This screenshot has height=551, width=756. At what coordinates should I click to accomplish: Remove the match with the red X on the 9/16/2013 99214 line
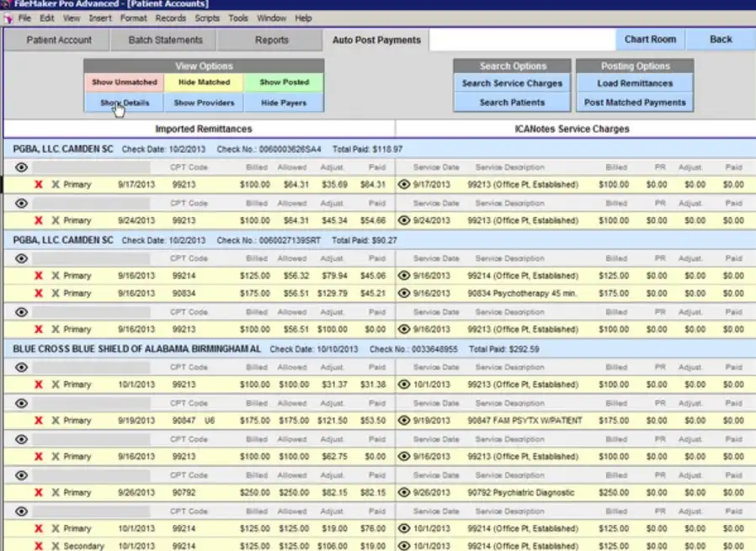pos(39,275)
